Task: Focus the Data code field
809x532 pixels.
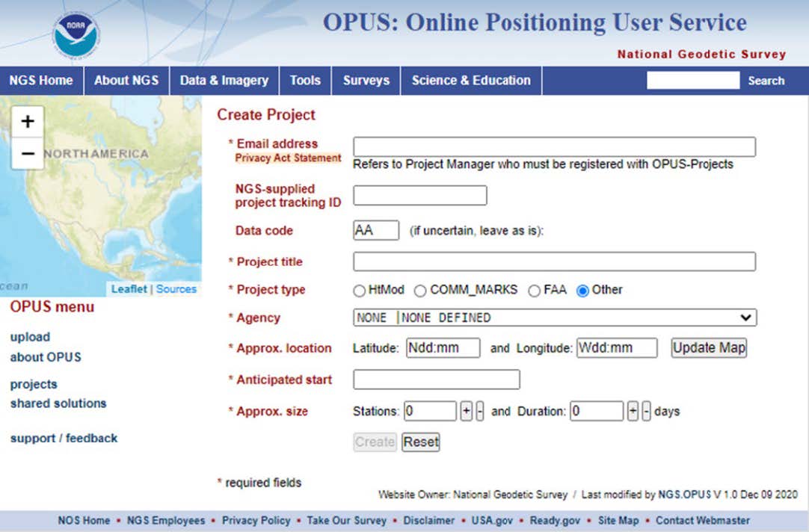Action: 376,230
